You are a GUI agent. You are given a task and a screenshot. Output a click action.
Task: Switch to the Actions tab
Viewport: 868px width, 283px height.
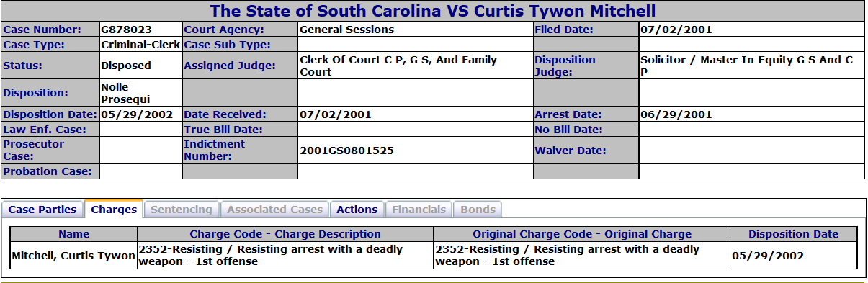(357, 210)
